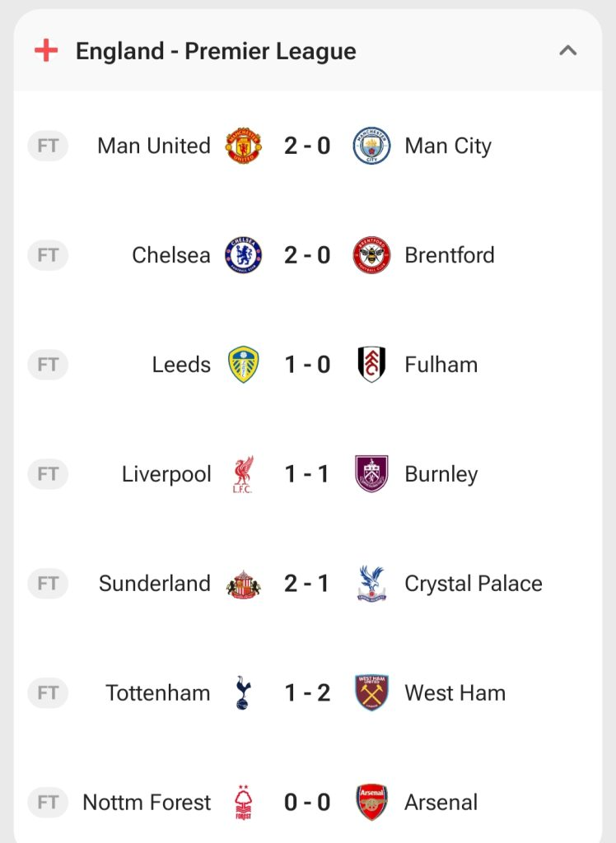616x843 pixels.
Task: Select the Chelsea club badge
Action: pos(243,255)
